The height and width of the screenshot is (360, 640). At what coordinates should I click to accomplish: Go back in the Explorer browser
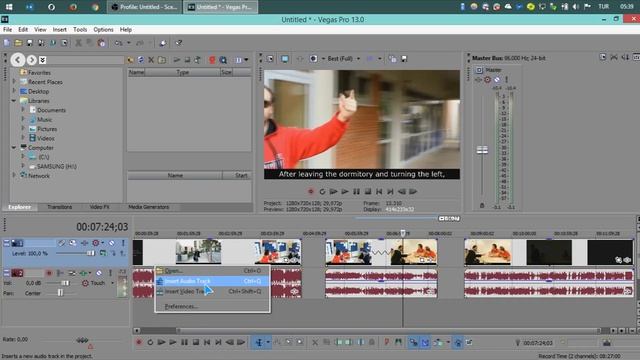coord(18,60)
